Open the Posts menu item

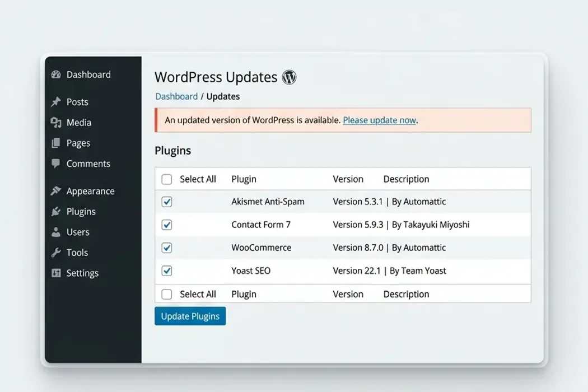77,102
